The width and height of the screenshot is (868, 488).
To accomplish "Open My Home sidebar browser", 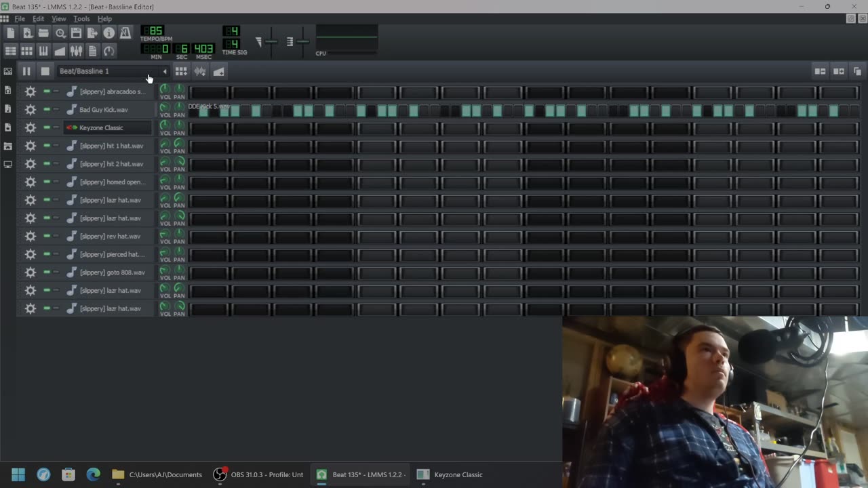I will (x=7, y=146).
